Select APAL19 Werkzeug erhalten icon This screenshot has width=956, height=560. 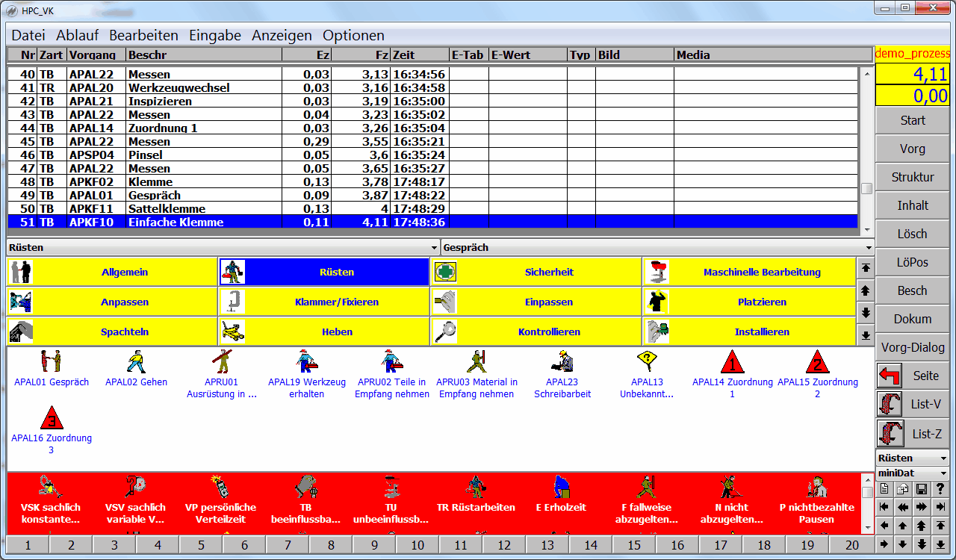click(306, 363)
